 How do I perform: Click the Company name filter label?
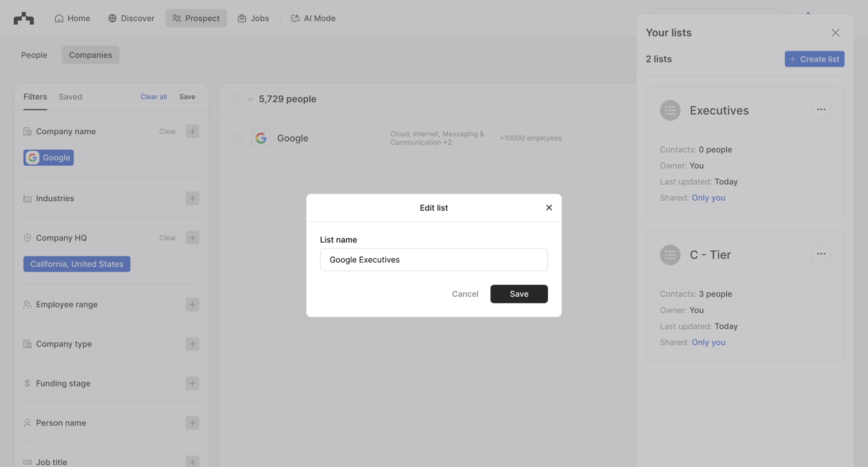point(66,131)
